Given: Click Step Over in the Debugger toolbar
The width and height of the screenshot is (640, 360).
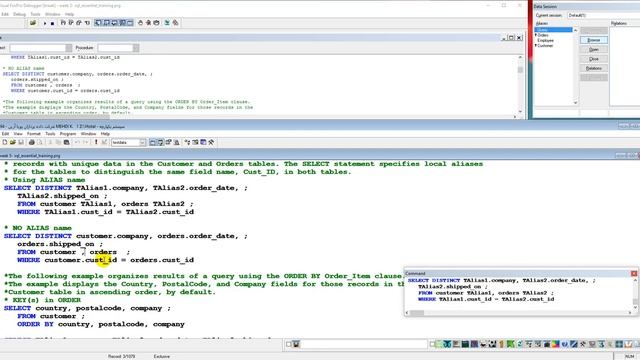Looking at the screenshot, I should [x=71, y=23].
